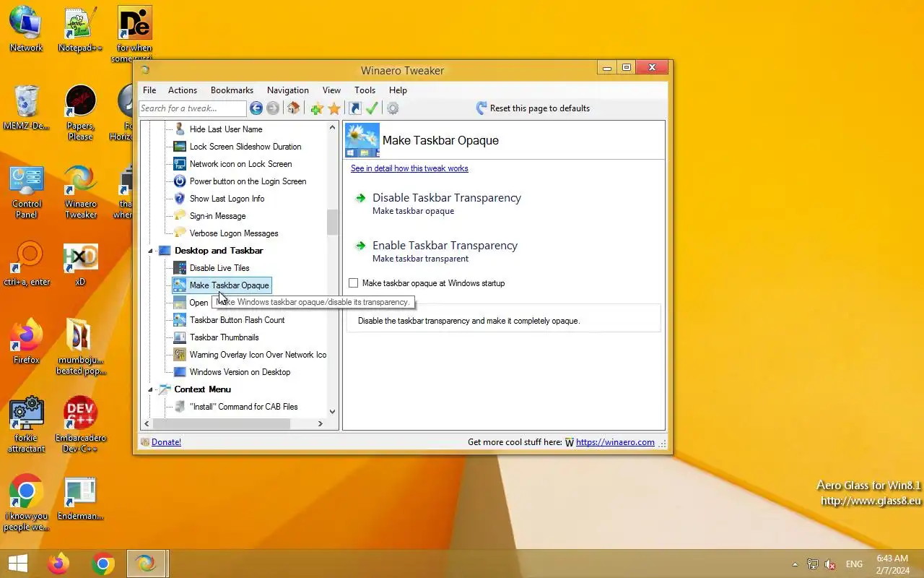The image size is (924, 578).
Task: Click See in detail how this tweak works
Action: (x=409, y=168)
